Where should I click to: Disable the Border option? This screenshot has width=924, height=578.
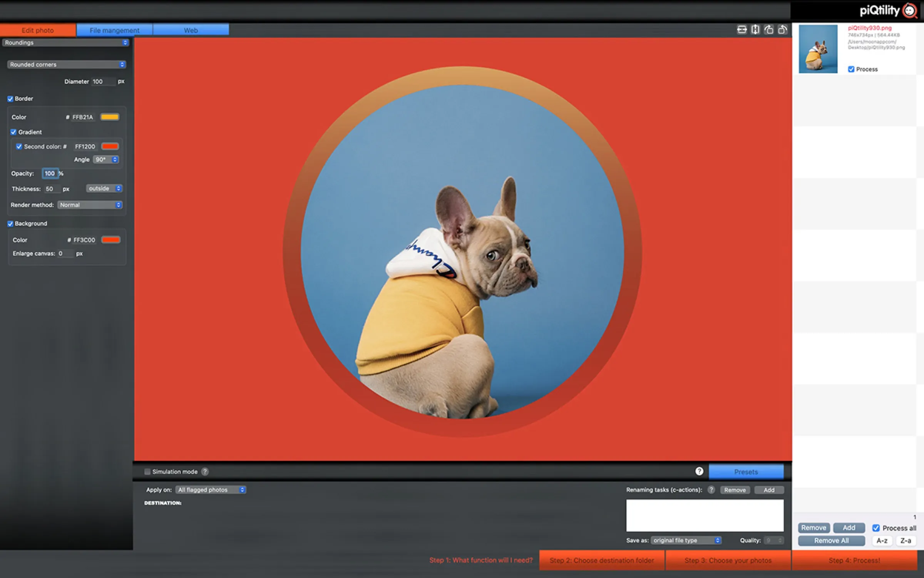click(x=11, y=99)
